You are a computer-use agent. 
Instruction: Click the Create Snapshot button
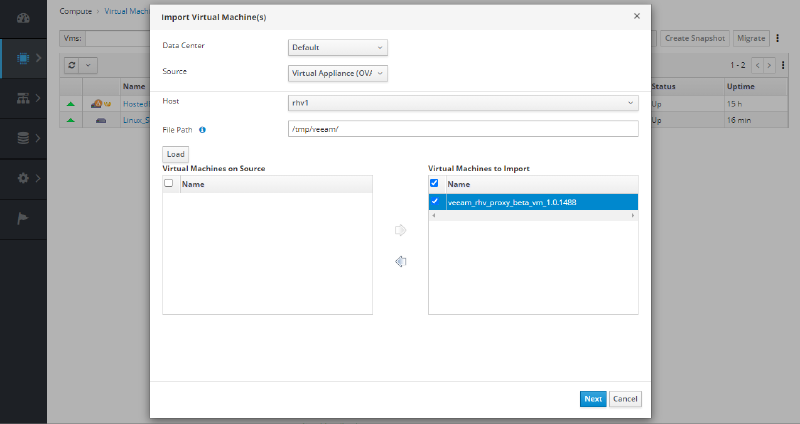click(x=695, y=38)
